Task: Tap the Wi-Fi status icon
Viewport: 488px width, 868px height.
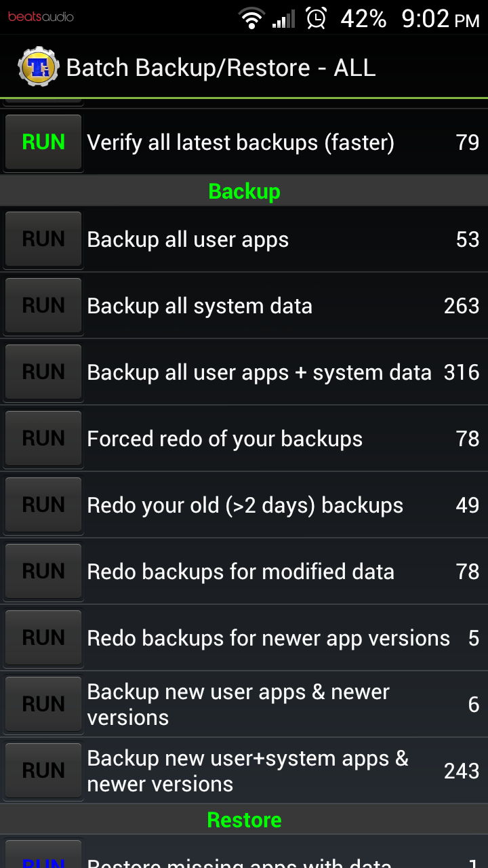Action: pyautogui.click(x=251, y=18)
